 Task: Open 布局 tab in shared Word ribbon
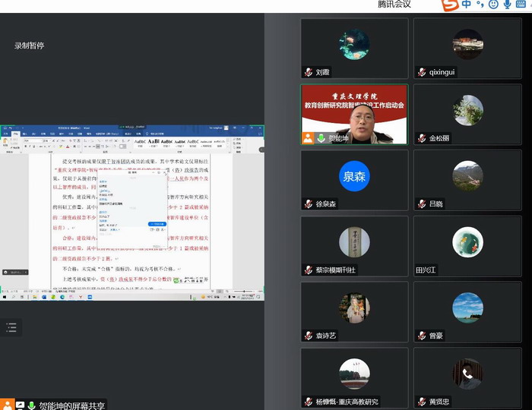coord(43,134)
